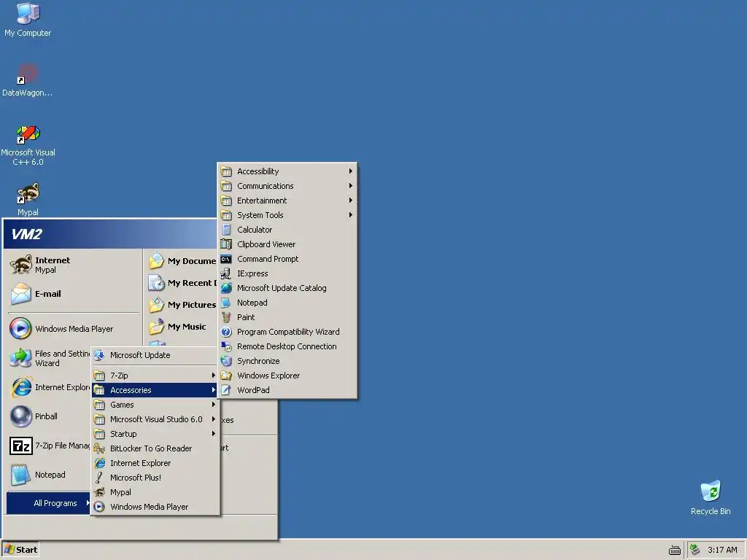Select the DataWagon desktop shortcut
This screenshot has height=560, width=747.
tap(28, 80)
